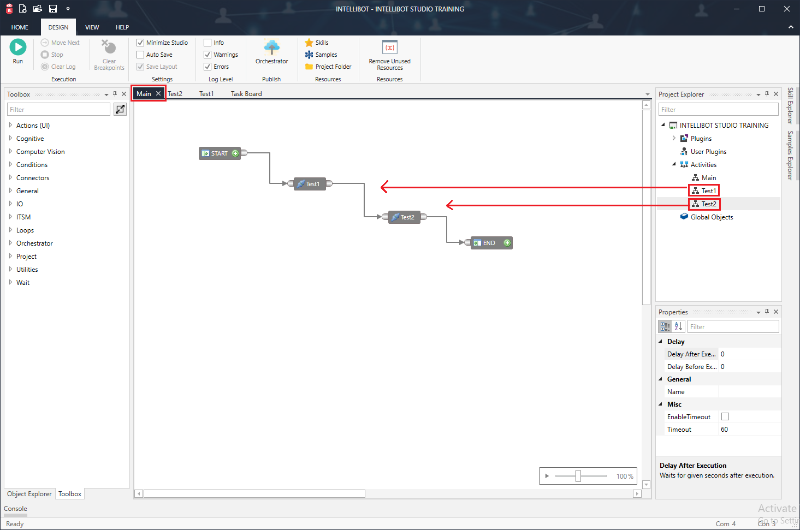This screenshot has width=800, height=530.
Task: Open the Orchestrator publish icon
Action: tap(271, 47)
